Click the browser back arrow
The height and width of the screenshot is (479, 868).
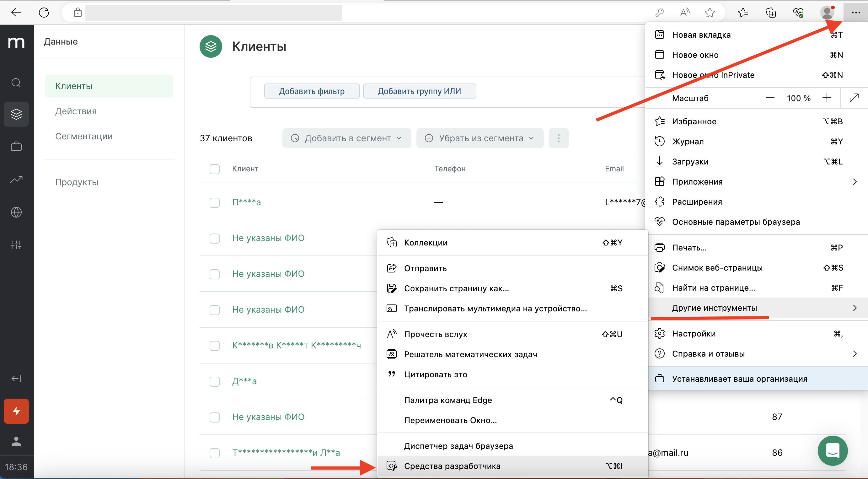click(x=16, y=13)
